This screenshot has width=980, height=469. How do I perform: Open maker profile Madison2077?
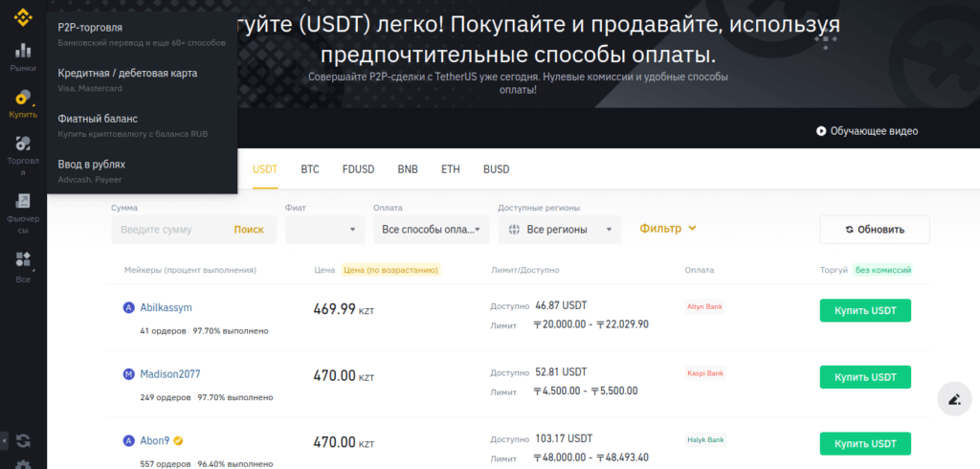(169, 374)
